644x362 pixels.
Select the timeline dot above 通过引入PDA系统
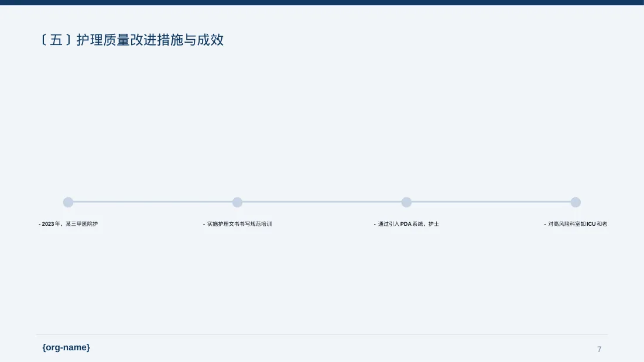[407, 202]
